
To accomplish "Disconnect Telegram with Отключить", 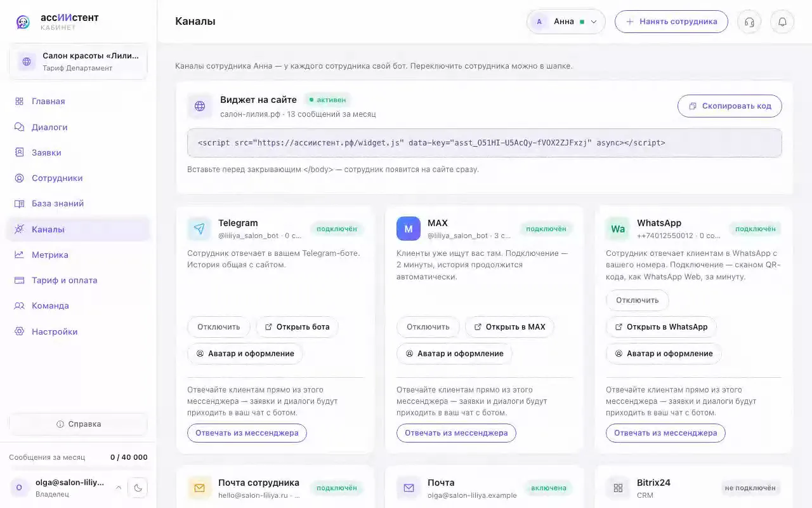I will (219, 327).
